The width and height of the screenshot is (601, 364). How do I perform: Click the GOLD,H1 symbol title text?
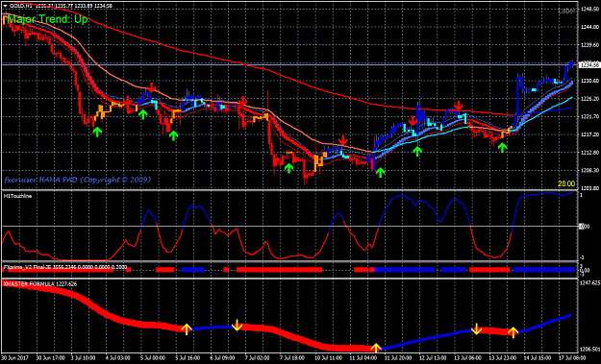20,6
